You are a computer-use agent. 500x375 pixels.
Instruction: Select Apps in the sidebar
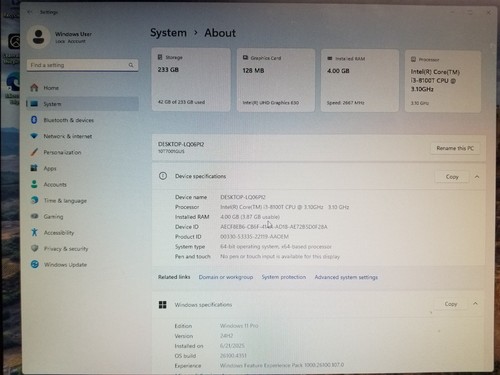coord(82,168)
